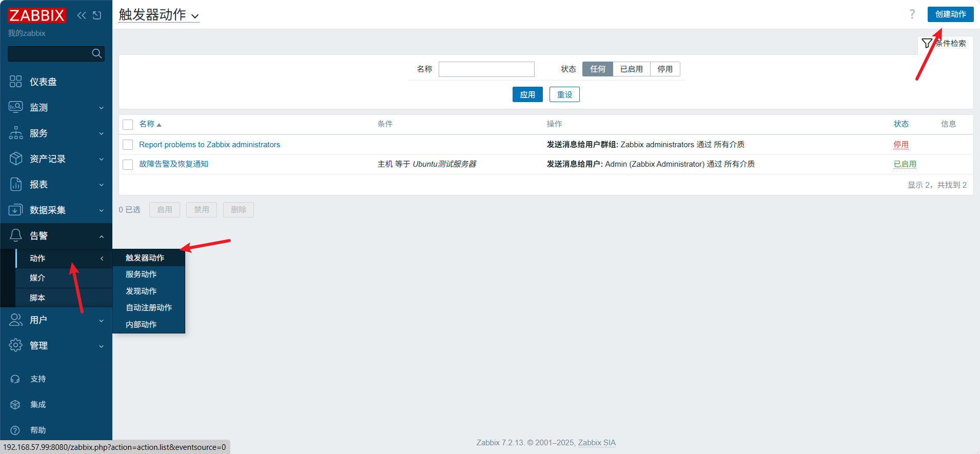The image size is (980, 454).
Task: Expand the 报表 menu chevron
Action: pos(101,185)
